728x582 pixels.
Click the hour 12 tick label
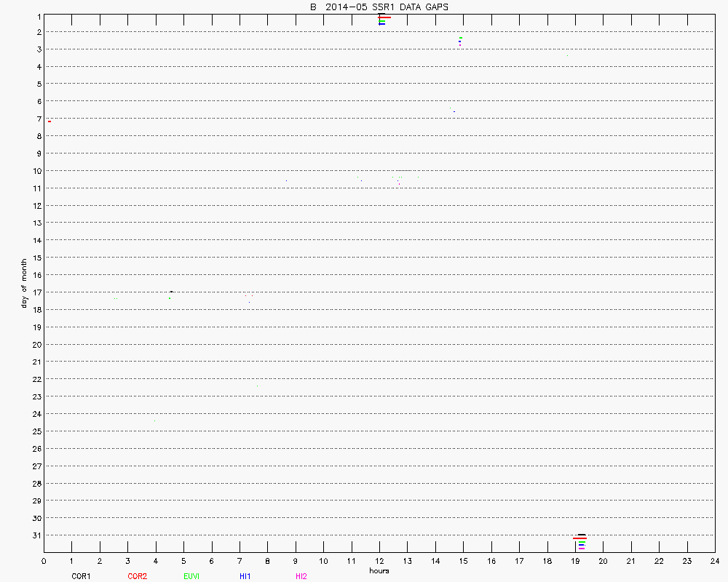(379, 562)
